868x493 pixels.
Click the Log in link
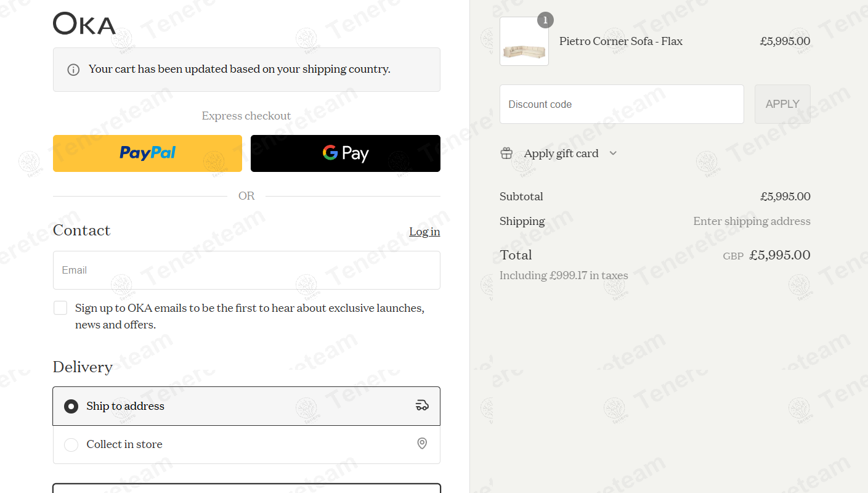coord(424,232)
